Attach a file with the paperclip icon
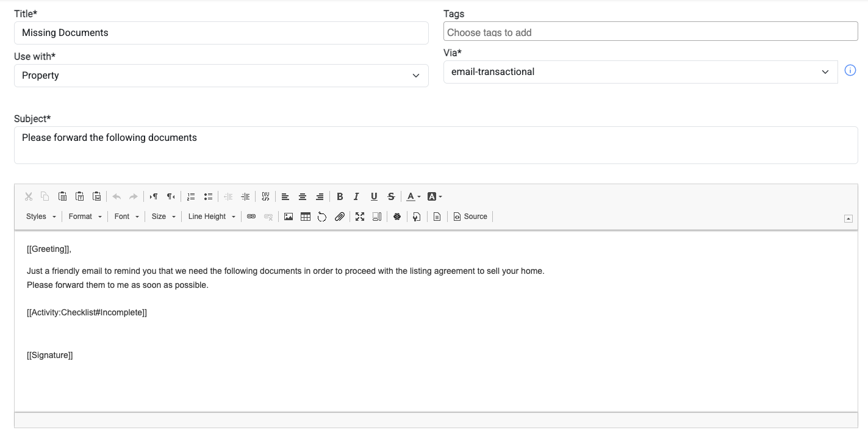This screenshot has width=868, height=430. (x=340, y=217)
